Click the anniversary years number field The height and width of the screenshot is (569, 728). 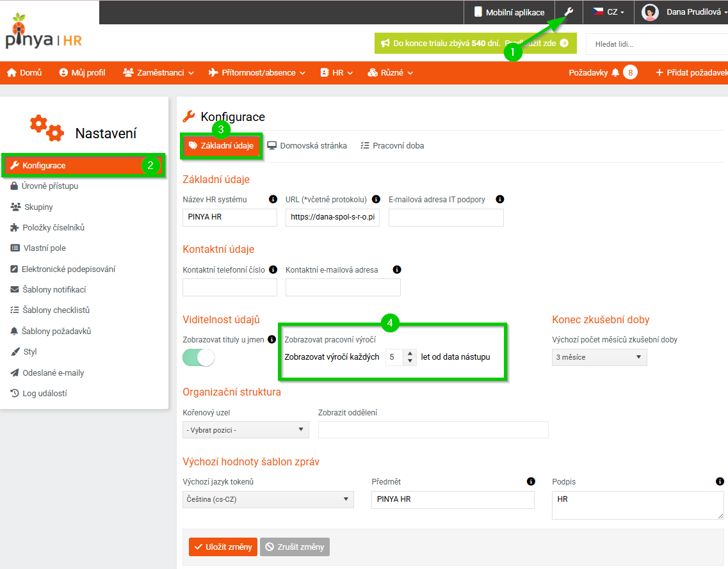tap(396, 357)
